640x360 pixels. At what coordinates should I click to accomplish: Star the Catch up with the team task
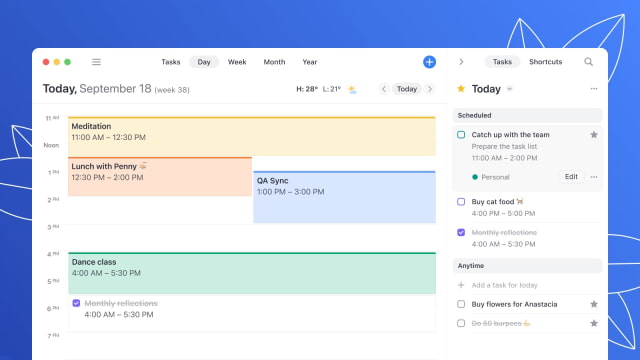(x=594, y=135)
